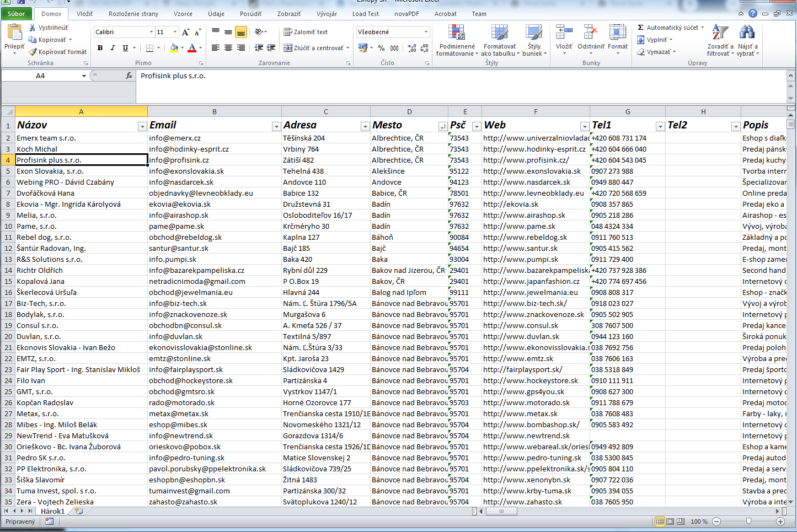Viewport: 797px width, 532px height.
Task: Adjust the zoom slider handle
Action: coord(748,521)
